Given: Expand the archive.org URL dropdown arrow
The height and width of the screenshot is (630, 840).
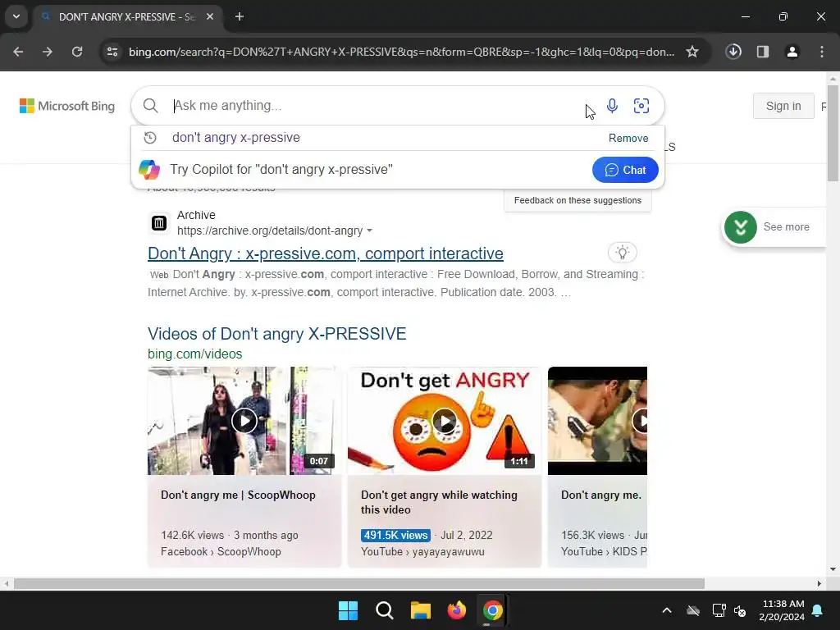Looking at the screenshot, I should [369, 231].
